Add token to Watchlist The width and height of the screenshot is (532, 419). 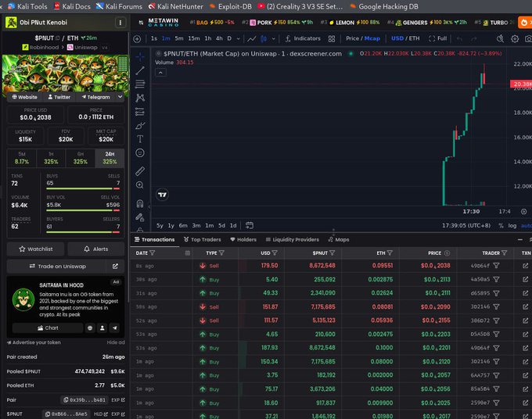click(x=36, y=249)
